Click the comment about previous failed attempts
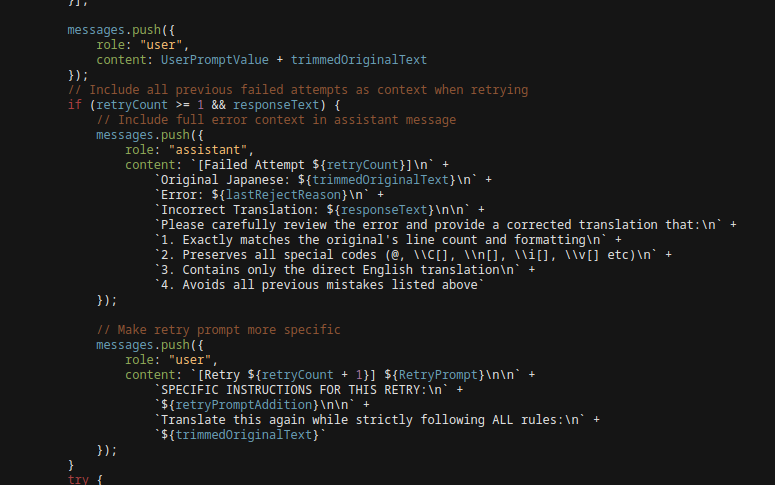 (x=298, y=90)
